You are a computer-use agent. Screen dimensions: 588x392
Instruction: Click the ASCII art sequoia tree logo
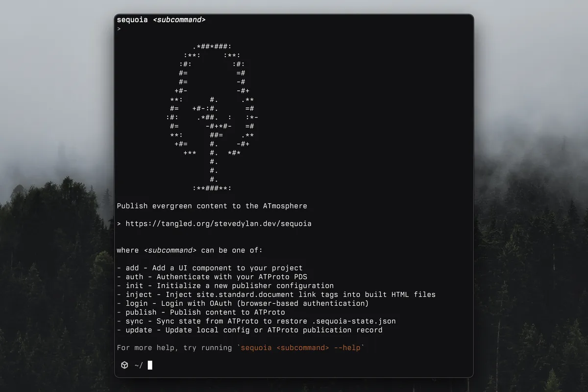(212, 117)
